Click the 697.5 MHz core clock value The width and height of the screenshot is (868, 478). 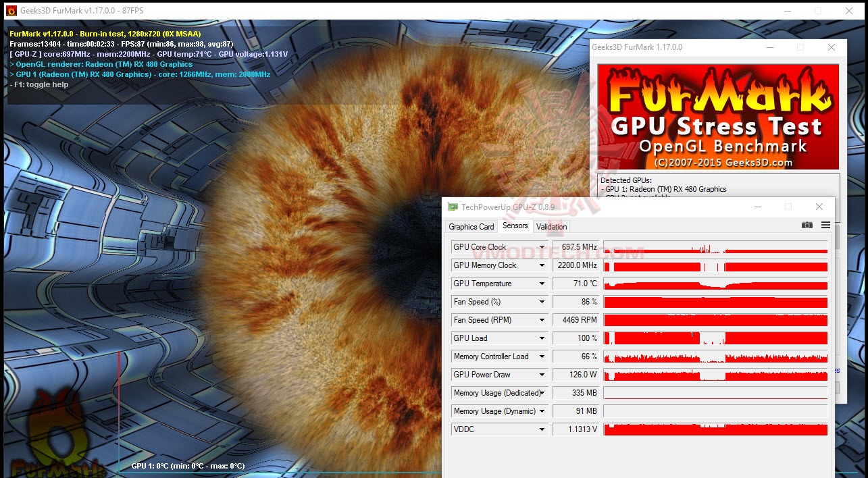point(576,247)
